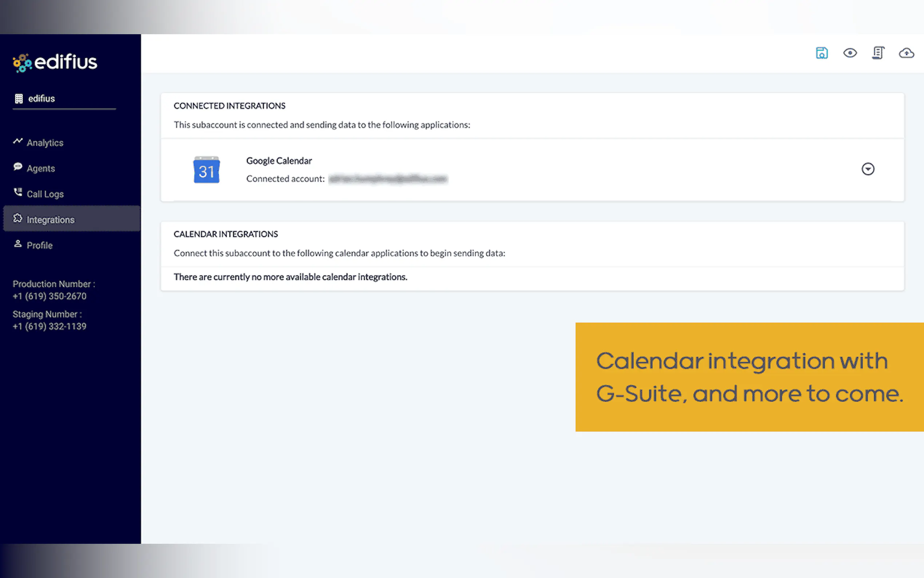Open the Analytics menu item
The width and height of the screenshot is (924, 578).
[x=45, y=143]
